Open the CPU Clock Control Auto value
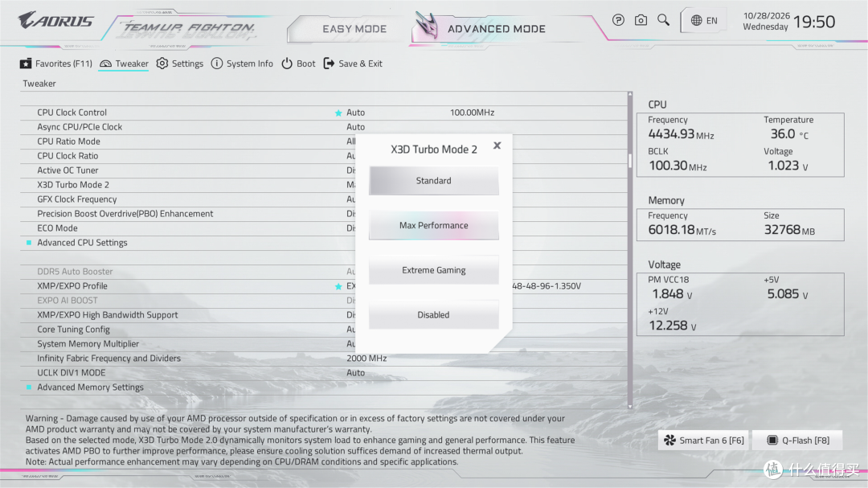868x488 pixels. point(355,113)
